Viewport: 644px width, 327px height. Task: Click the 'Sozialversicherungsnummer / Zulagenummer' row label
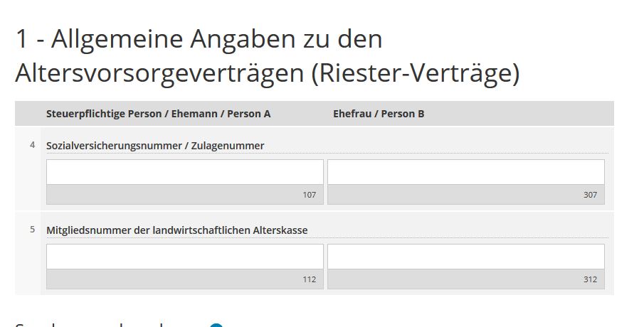pyautogui.click(x=155, y=146)
